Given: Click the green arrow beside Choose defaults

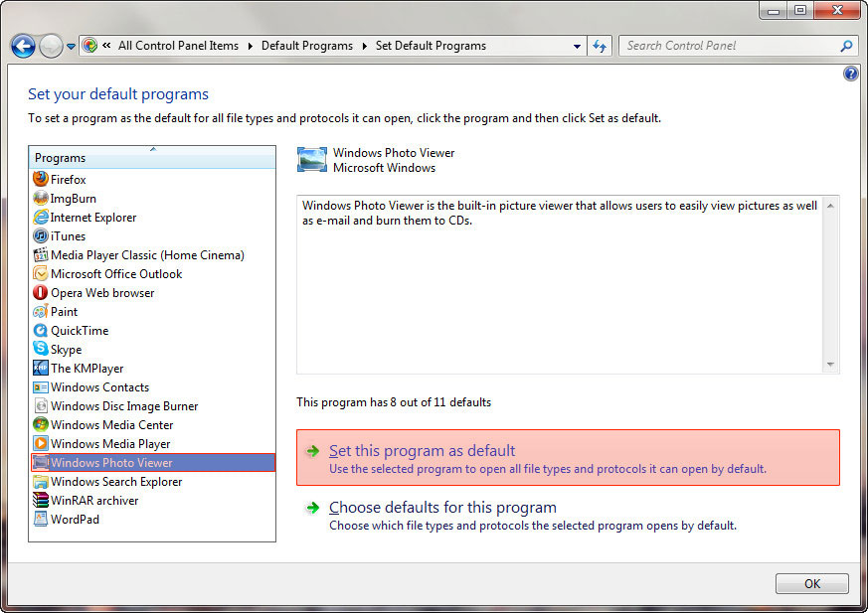Looking at the screenshot, I should coord(313,508).
